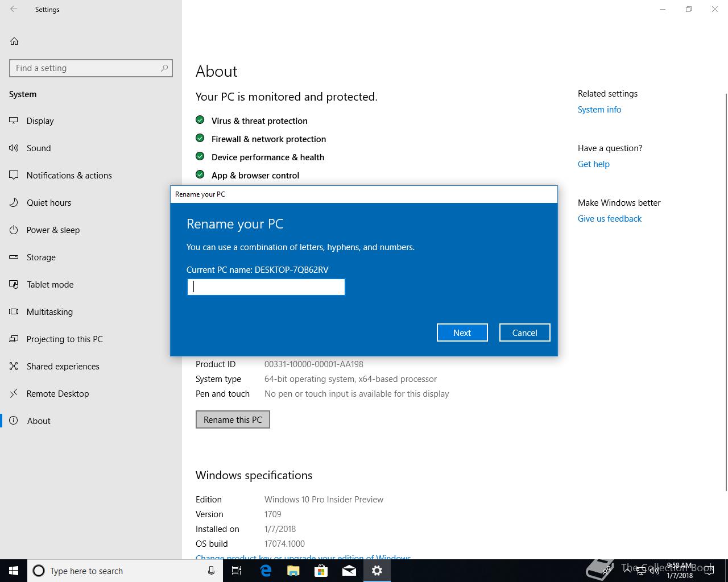The height and width of the screenshot is (582, 728).
Task: Click Windows 10 Pro Insider Preview text
Action: [324, 499]
